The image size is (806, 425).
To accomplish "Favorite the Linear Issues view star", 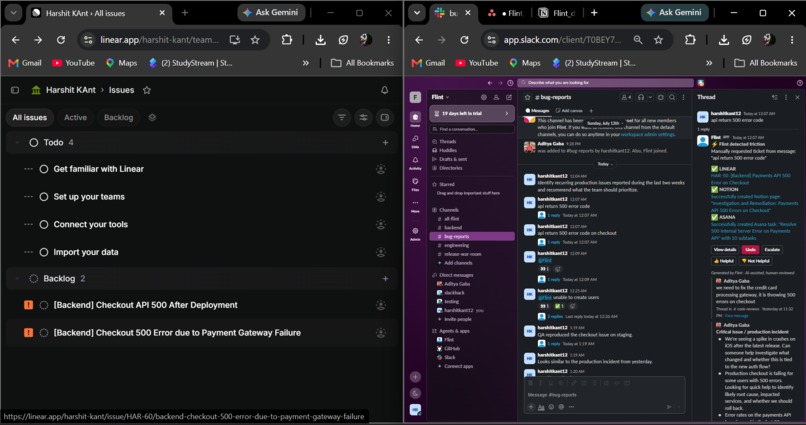I will click(x=146, y=90).
